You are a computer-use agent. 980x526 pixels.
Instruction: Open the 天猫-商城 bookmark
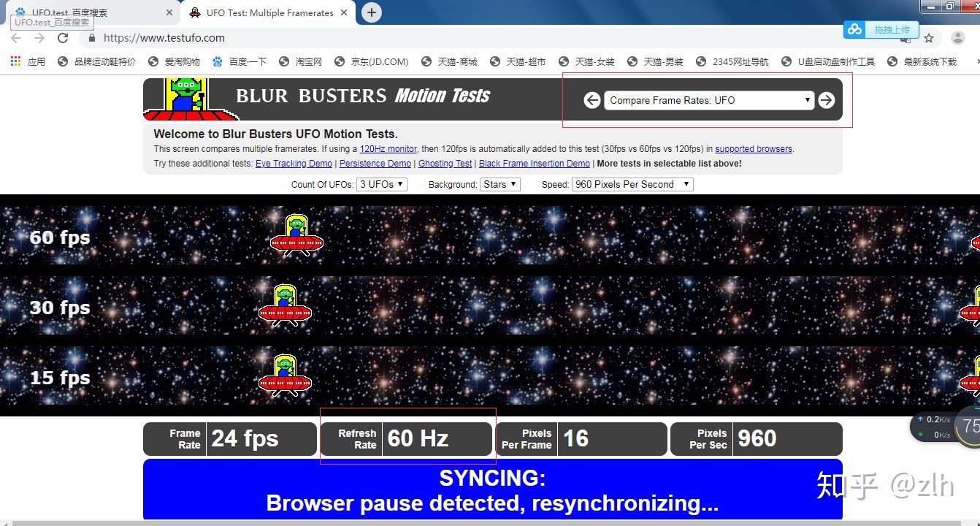click(x=449, y=61)
